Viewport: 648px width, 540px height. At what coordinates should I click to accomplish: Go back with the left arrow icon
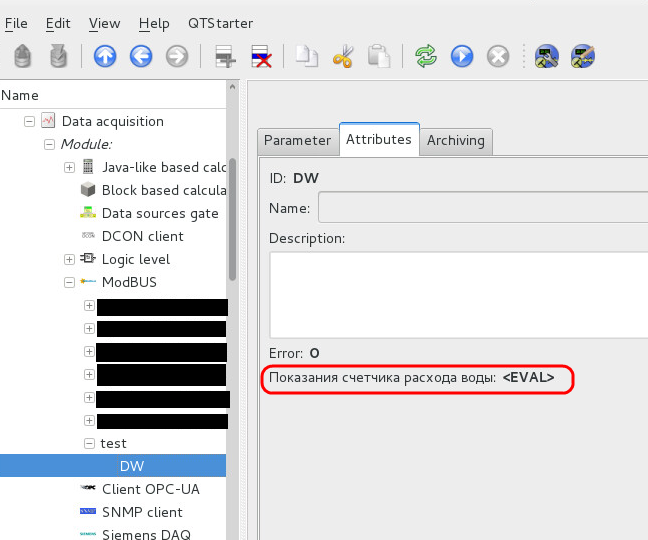[x=141, y=56]
